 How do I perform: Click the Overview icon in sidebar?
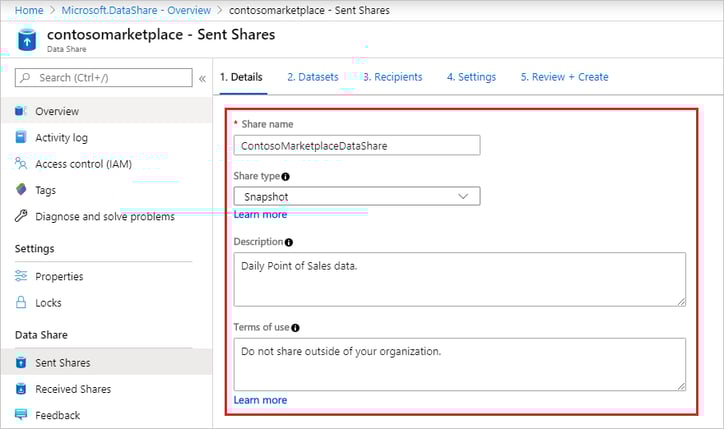[21, 111]
